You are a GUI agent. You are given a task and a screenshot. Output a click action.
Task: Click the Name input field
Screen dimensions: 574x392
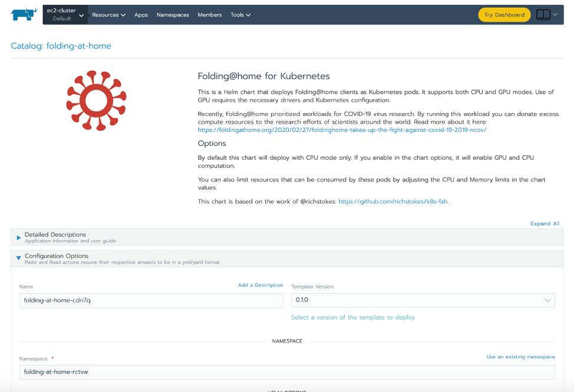point(151,300)
